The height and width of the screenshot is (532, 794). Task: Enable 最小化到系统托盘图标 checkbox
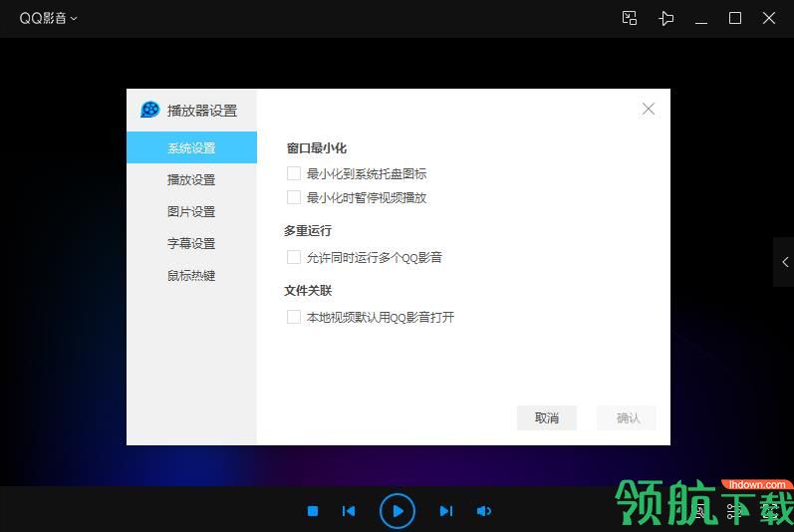click(294, 173)
